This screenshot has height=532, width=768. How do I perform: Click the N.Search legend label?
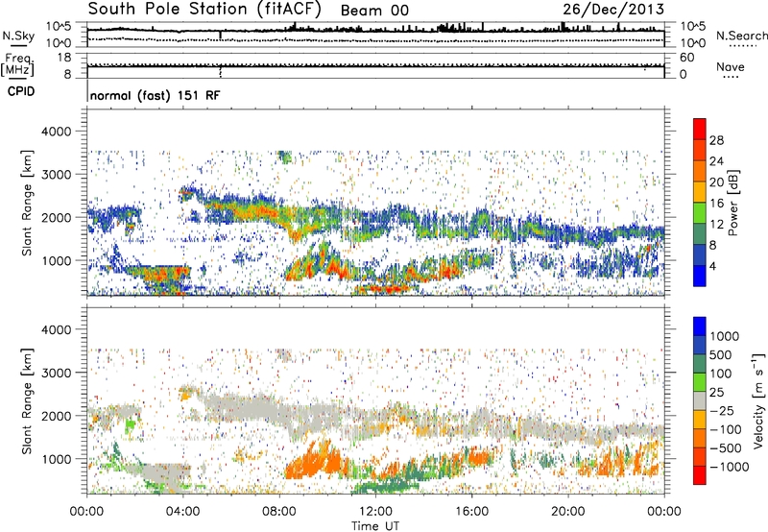point(741,36)
